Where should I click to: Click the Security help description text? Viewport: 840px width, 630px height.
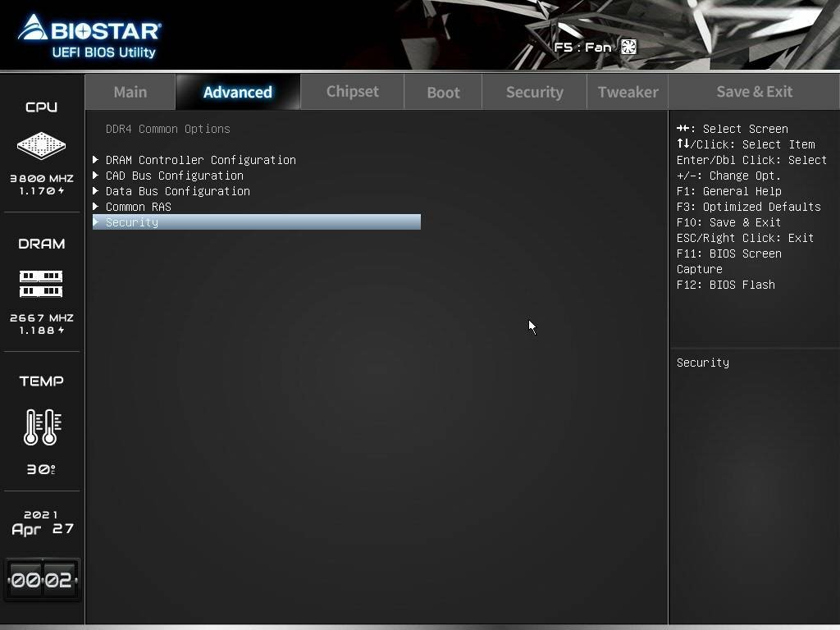[x=702, y=362]
